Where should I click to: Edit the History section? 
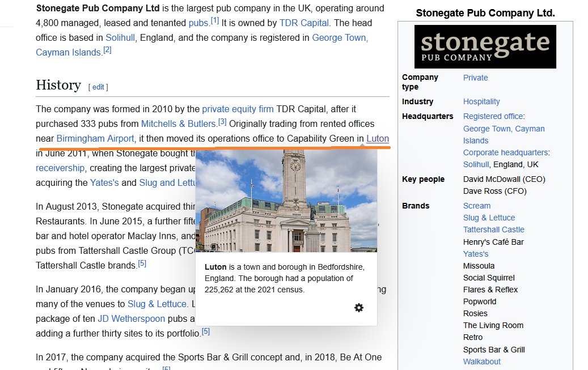[x=98, y=87]
